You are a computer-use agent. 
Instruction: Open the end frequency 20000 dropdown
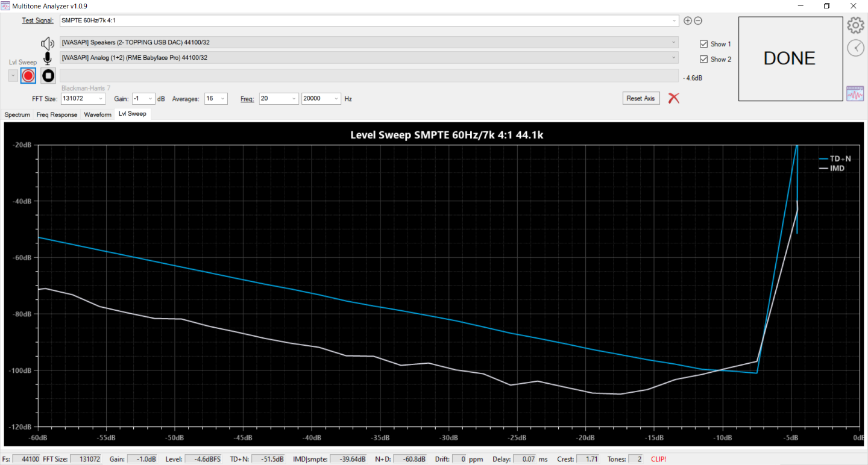[336, 98]
